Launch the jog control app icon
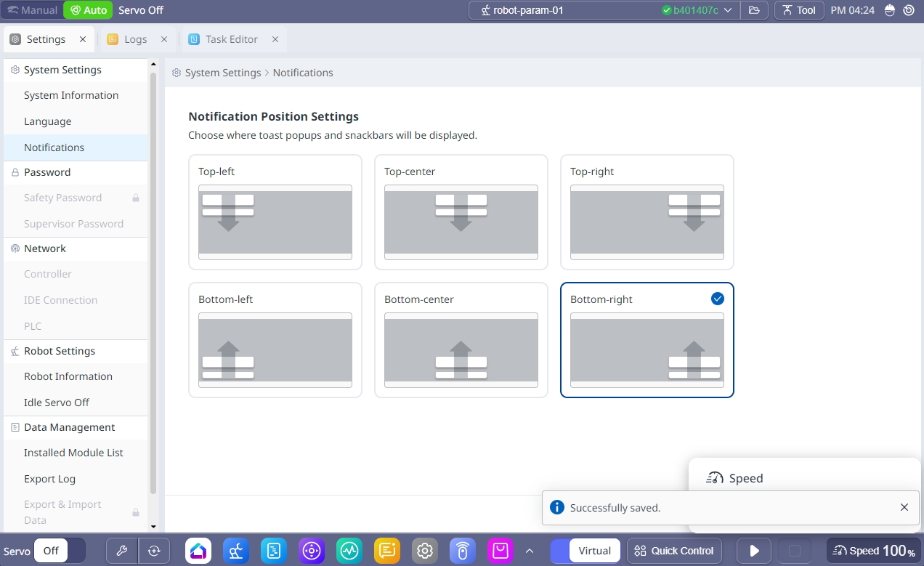 coord(312,551)
